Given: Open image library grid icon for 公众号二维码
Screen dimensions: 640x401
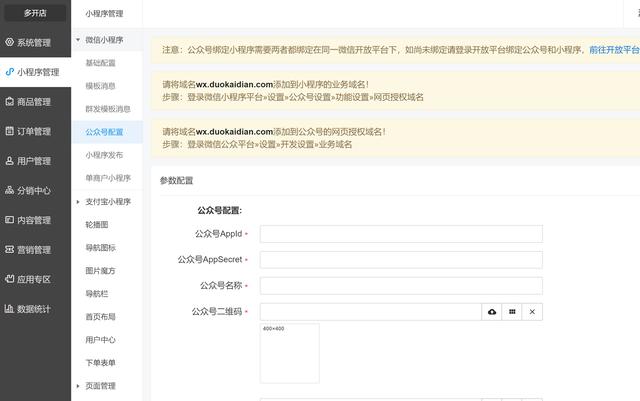Looking at the screenshot, I should [x=512, y=312].
